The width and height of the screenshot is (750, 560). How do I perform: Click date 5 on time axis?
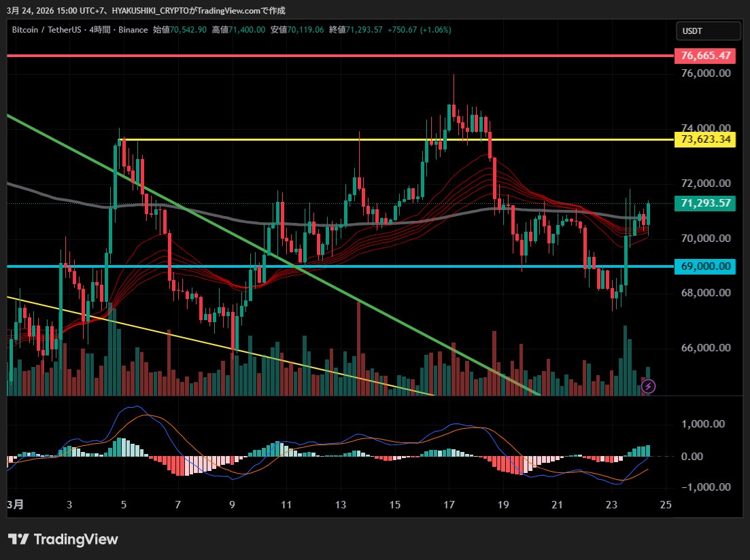[x=123, y=504]
